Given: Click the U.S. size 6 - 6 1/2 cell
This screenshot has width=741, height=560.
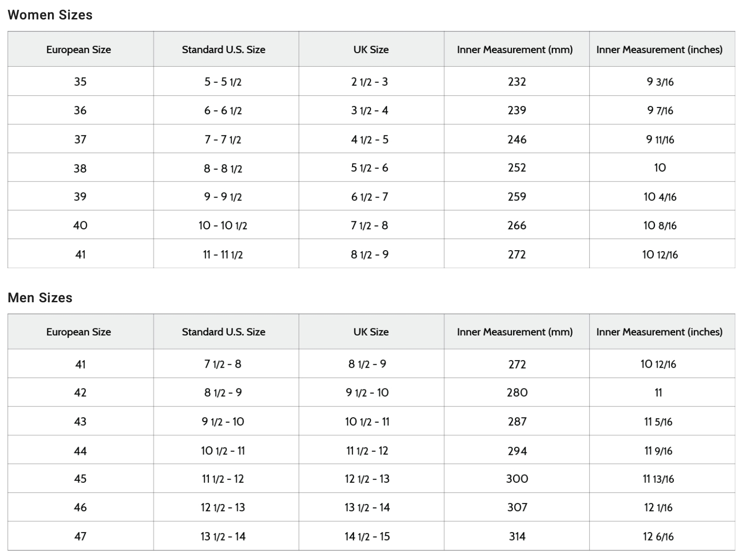Looking at the screenshot, I should (x=223, y=111).
